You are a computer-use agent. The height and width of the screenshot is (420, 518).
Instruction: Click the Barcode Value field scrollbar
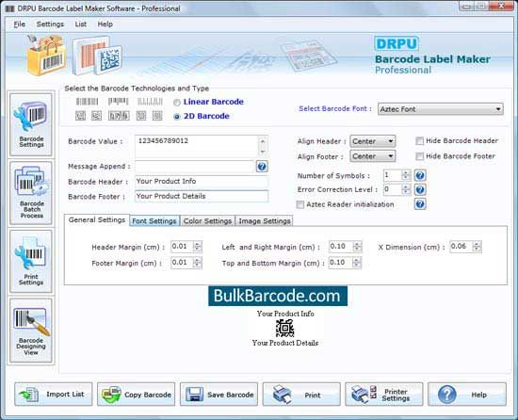tap(263, 146)
